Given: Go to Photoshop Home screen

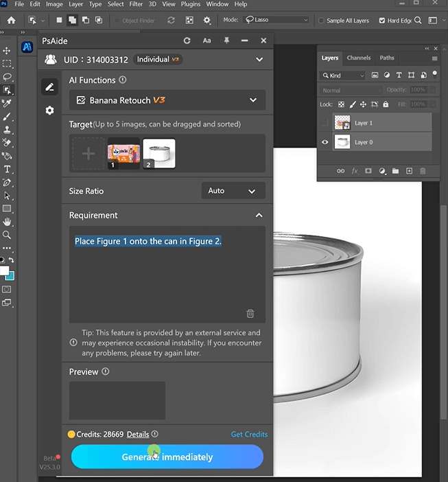Looking at the screenshot, I should [x=12, y=21].
